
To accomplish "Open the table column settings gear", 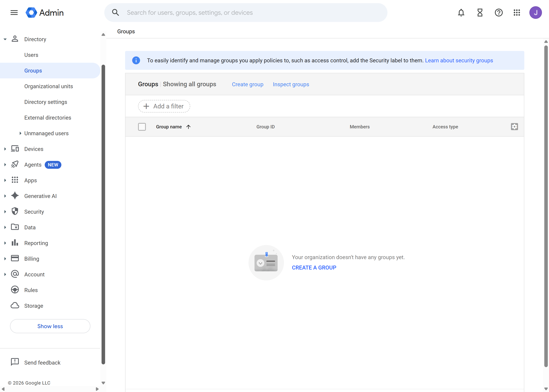I will (514, 127).
